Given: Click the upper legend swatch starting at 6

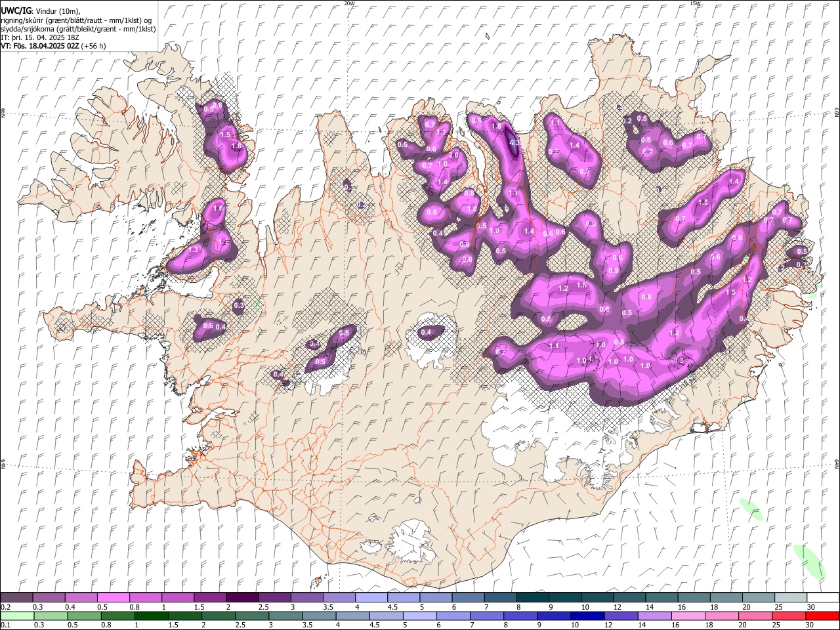Looking at the screenshot, I should click(x=469, y=598).
